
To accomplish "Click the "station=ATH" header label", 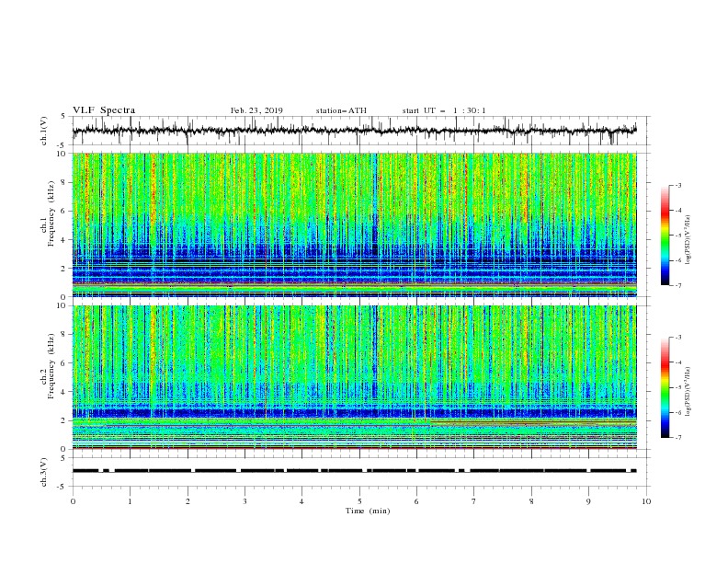I will coord(341,110).
